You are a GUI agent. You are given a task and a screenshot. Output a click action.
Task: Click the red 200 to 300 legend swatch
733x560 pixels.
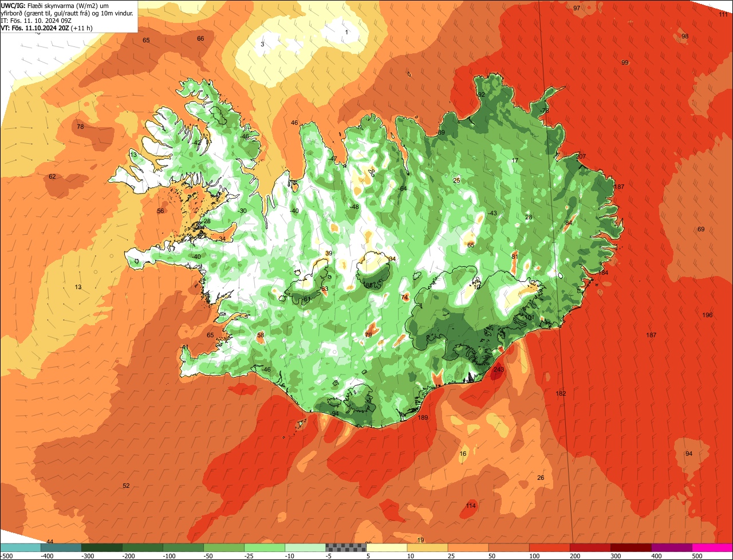590,547
